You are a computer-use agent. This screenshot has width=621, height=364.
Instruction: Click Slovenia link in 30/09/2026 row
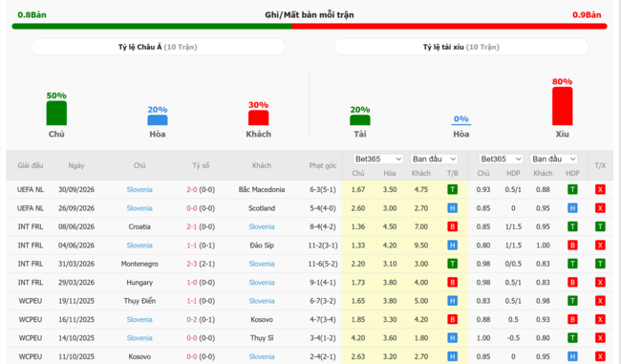tap(139, 189)
